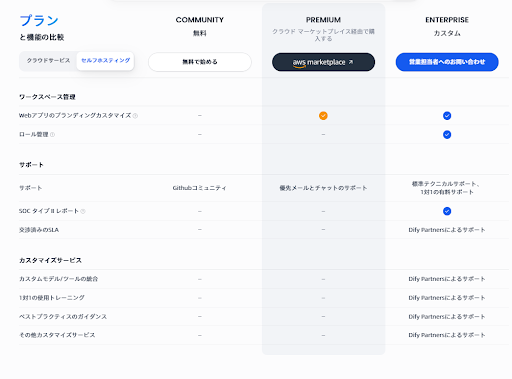Image resolution: width=512 pixels, height=379 pixels.
Task: Click the ベストプラクティスのガイダンス row label
Action: tap(63, 317)
